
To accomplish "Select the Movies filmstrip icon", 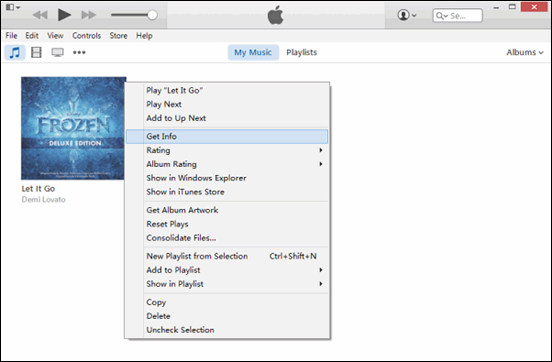I will click(x=36, y=52).
